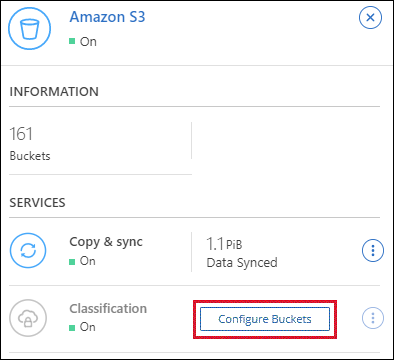The width and height of the screenshot is (395, 361).
Task: Click the Data Synced label
Action: [x=242, y=263]
